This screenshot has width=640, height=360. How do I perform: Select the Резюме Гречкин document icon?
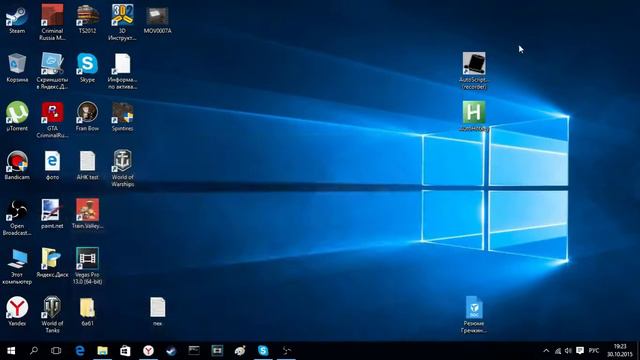(x=474, y=315)
